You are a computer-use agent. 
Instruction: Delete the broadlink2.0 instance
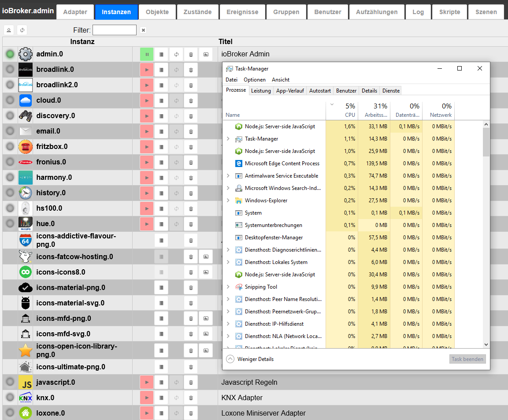tap(191, 85)
